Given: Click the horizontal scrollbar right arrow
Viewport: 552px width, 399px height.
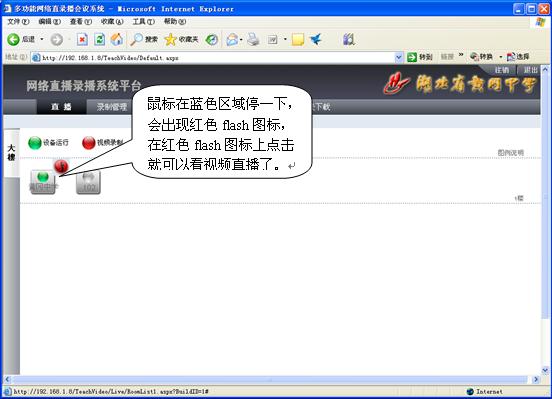Looking at the screenshot, I should [x=536, y=379].
